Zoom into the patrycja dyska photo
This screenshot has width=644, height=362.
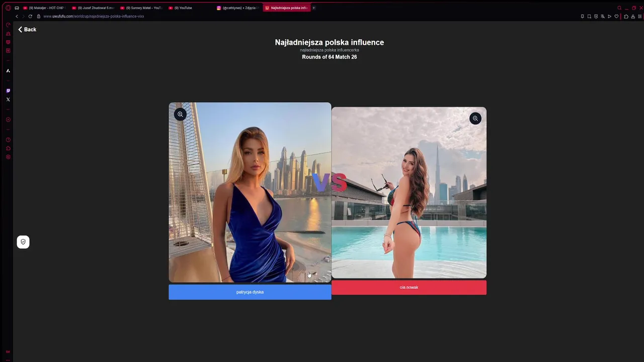tap(180, 114)
